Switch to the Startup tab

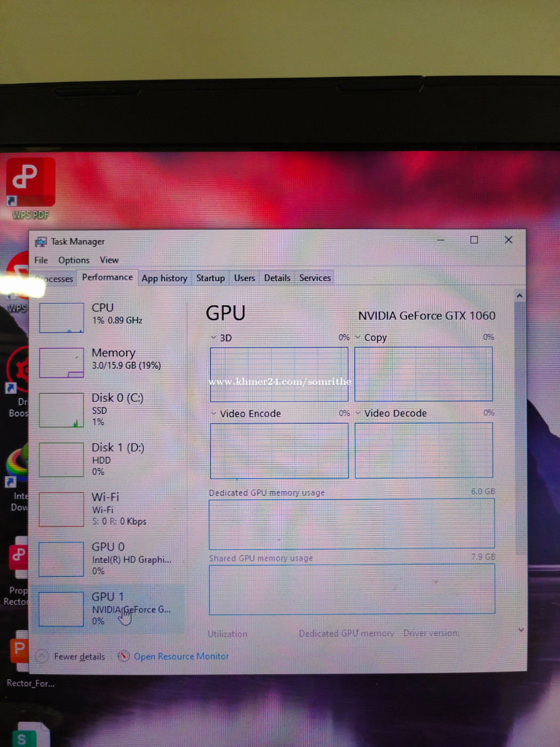(211, 278)
